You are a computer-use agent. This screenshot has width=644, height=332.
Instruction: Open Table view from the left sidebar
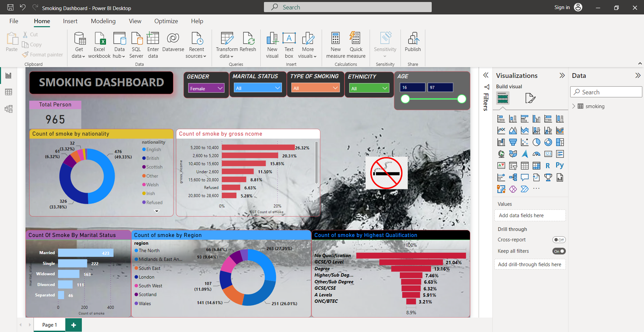click(8, 92)
